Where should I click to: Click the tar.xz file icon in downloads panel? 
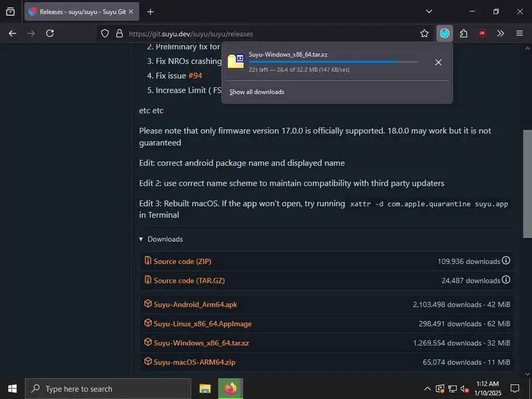click(236, 61)
